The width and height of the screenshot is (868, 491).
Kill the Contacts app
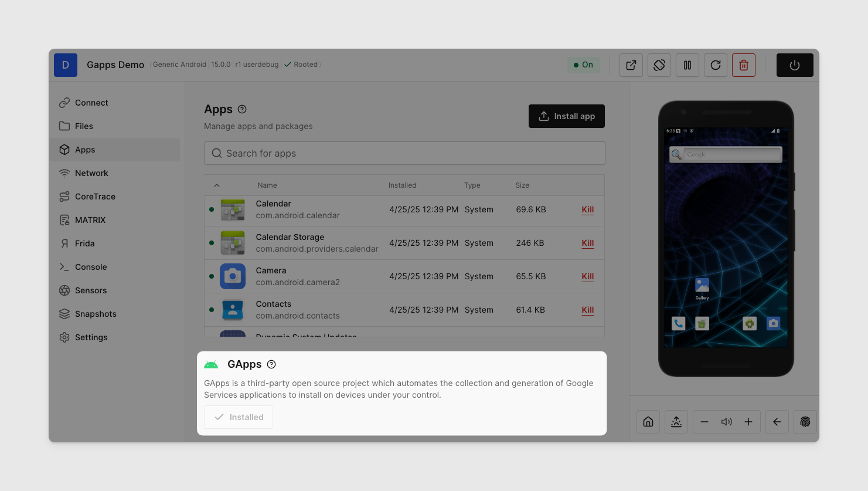588,310
